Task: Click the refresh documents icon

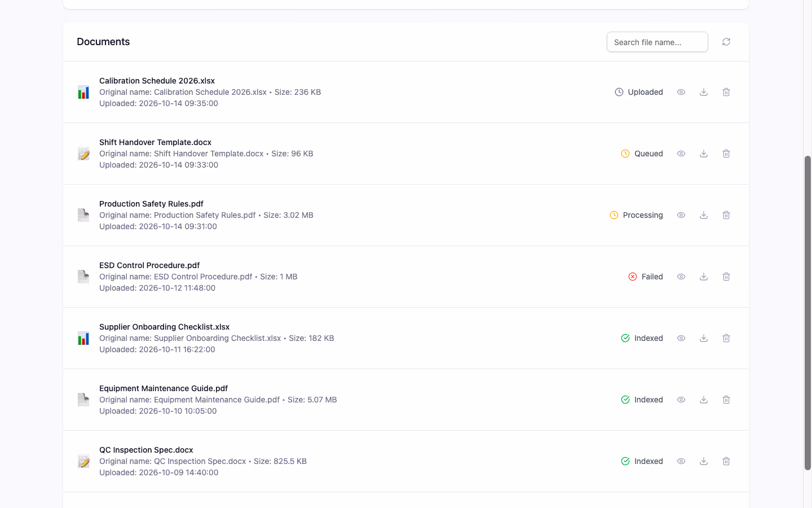Action: 726,42
